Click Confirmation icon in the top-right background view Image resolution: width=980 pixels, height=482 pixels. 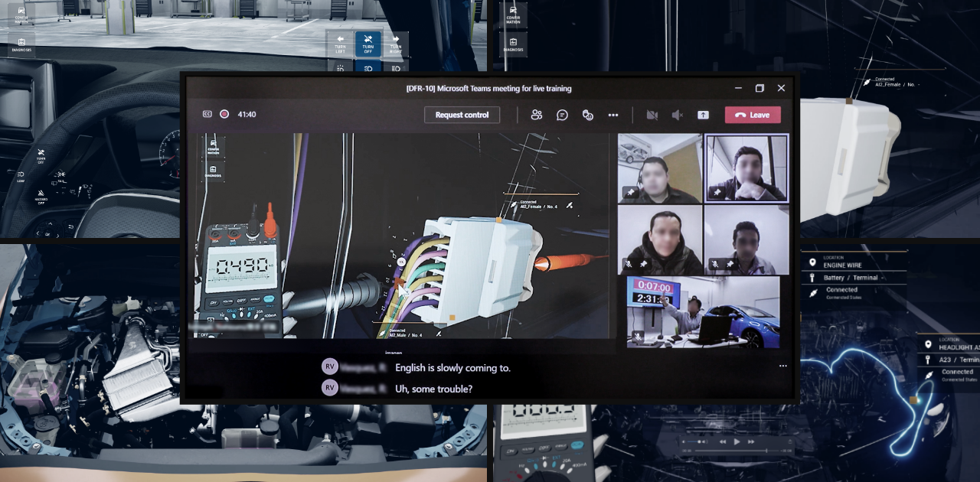[x=513, y=15]
